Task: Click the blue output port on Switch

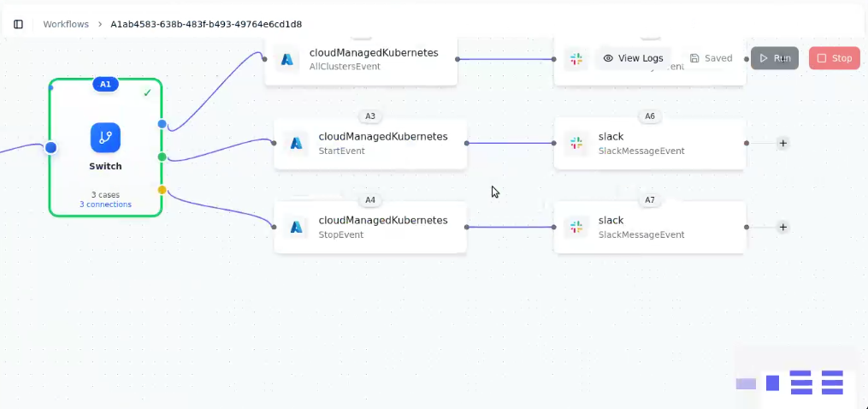Action: [x=162, y=124]
